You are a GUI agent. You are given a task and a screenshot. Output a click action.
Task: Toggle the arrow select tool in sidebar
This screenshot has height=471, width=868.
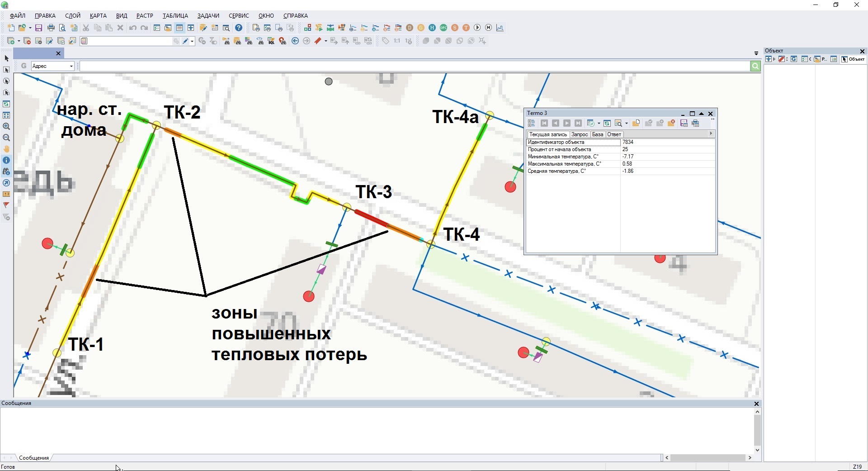(6, 59)
